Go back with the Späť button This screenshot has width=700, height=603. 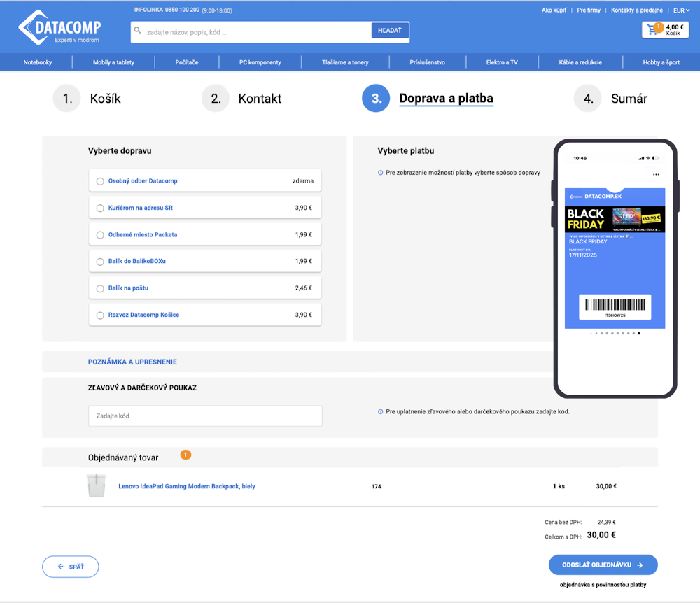click(x=71, y=567)
